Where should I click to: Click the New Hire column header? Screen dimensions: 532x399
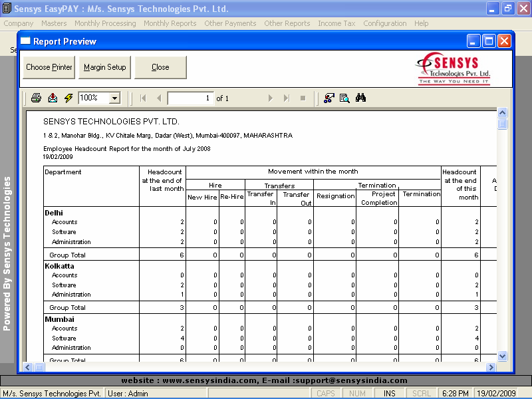point(202,197)
